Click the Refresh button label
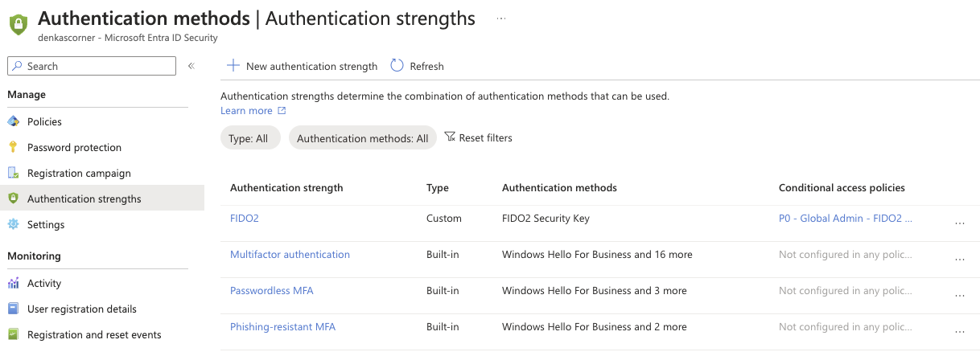 click(x=426, y=67)
